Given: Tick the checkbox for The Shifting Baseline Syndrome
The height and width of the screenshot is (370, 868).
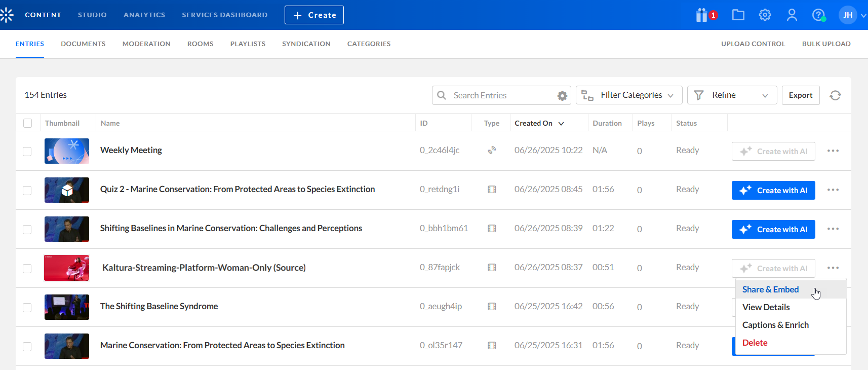Looking at the screenshot, I should 27,308.
